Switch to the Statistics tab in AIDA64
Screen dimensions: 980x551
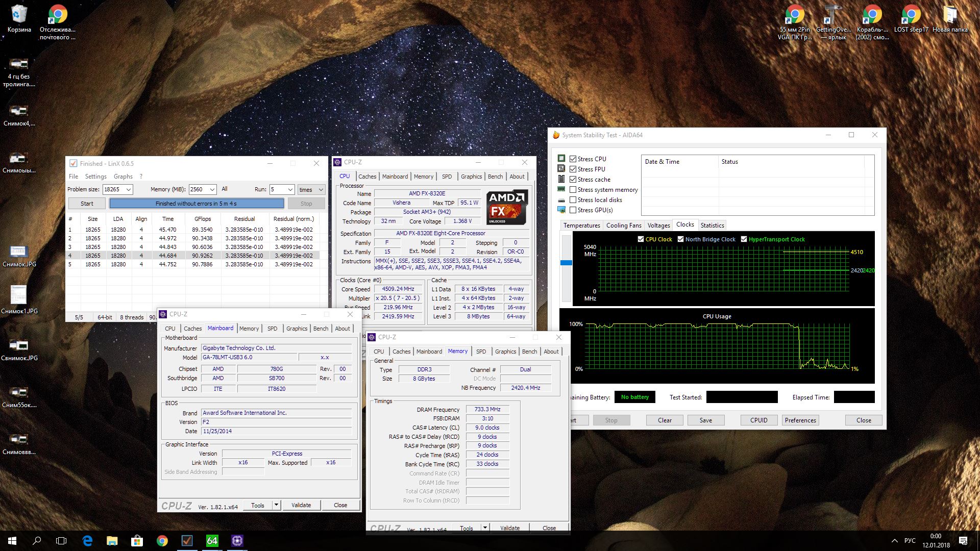(712, 226)
